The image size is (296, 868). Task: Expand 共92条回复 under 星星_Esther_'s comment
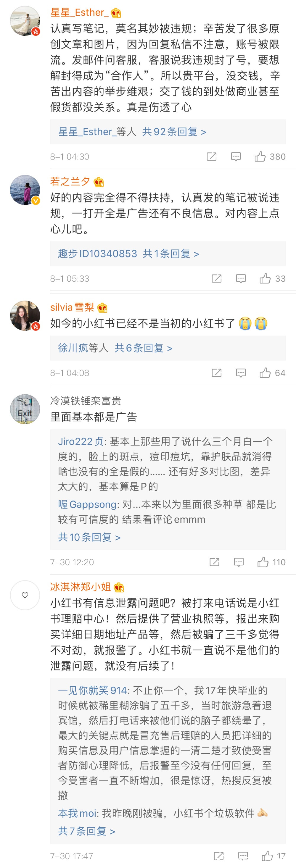click(x=174, y=132)
